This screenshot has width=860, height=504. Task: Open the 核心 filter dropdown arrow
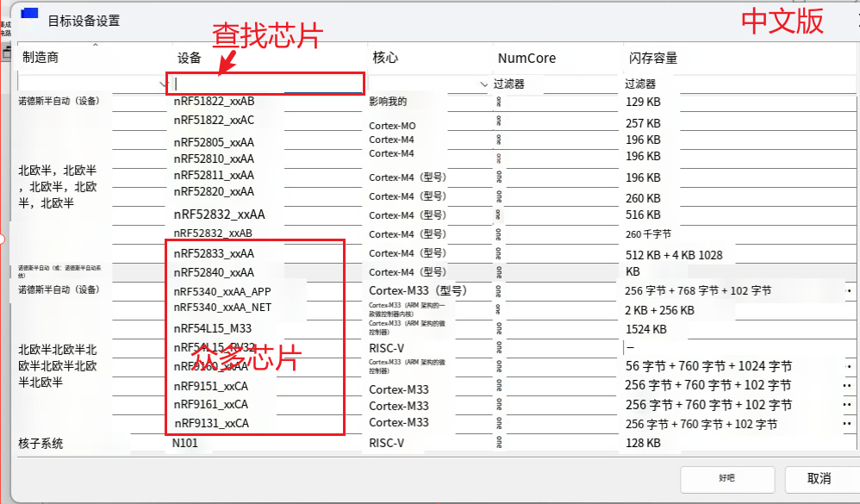[x=483, y=84]
